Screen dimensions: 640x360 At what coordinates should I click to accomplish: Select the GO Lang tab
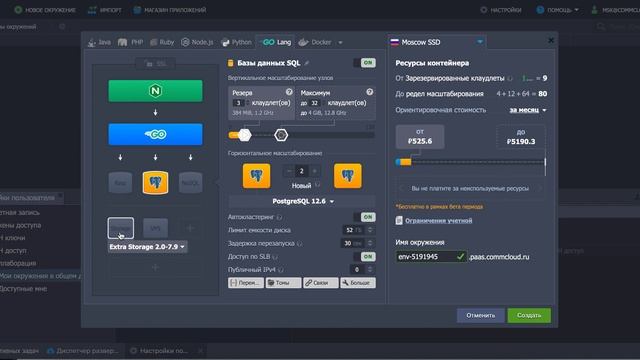pos(276,42)
